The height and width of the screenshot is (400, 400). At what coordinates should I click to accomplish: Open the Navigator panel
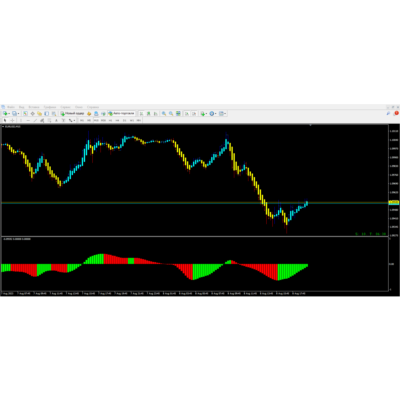39,114
